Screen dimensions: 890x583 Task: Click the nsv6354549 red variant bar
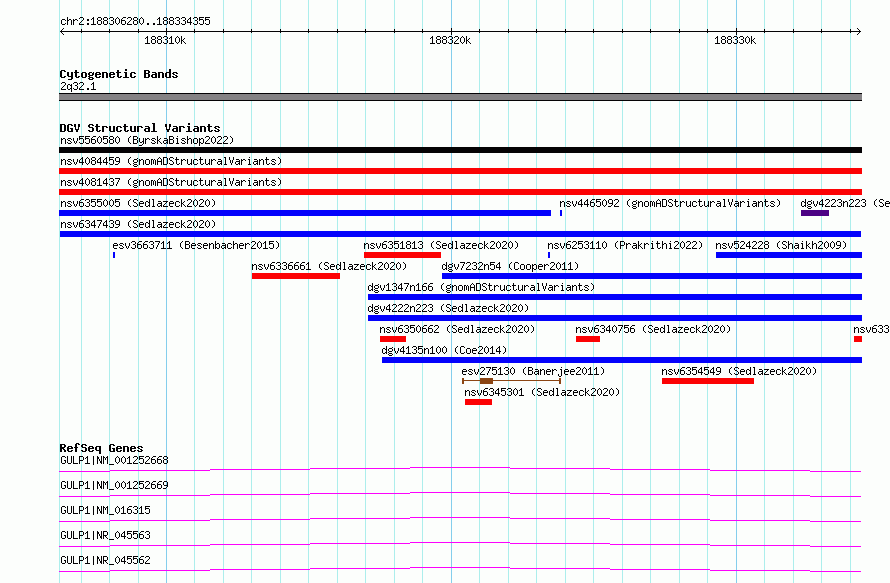click(x=708, y=381)
